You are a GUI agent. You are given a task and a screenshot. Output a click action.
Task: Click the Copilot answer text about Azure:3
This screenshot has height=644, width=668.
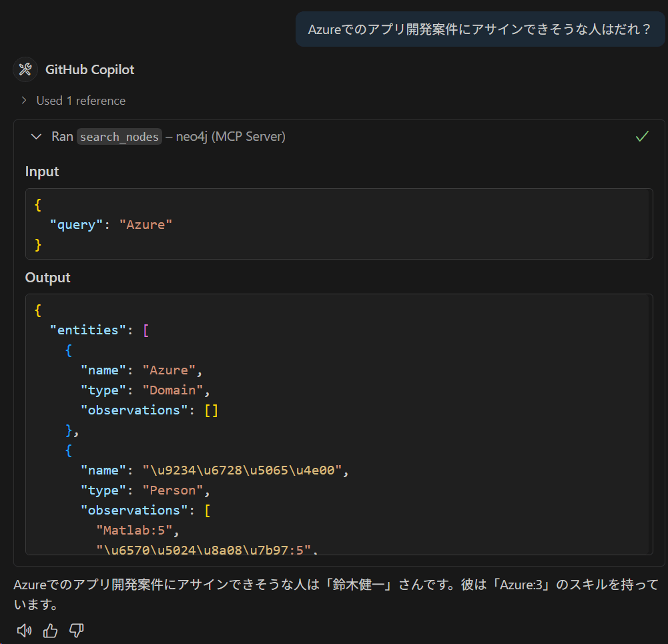(336, 594)
